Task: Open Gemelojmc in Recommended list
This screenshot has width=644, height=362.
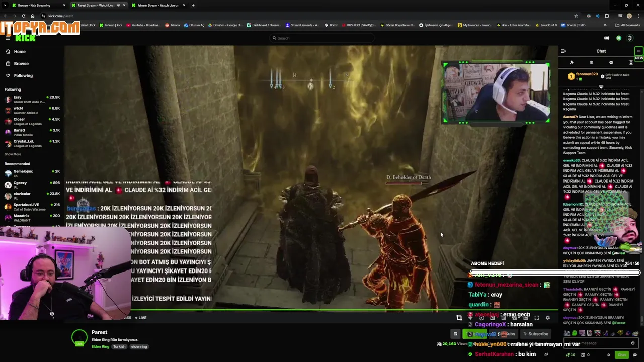Action: pos(32,173)
